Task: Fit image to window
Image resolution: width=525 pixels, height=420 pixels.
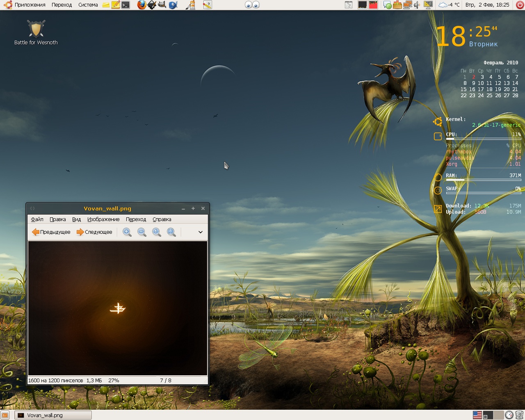Action: pos(171,232)
